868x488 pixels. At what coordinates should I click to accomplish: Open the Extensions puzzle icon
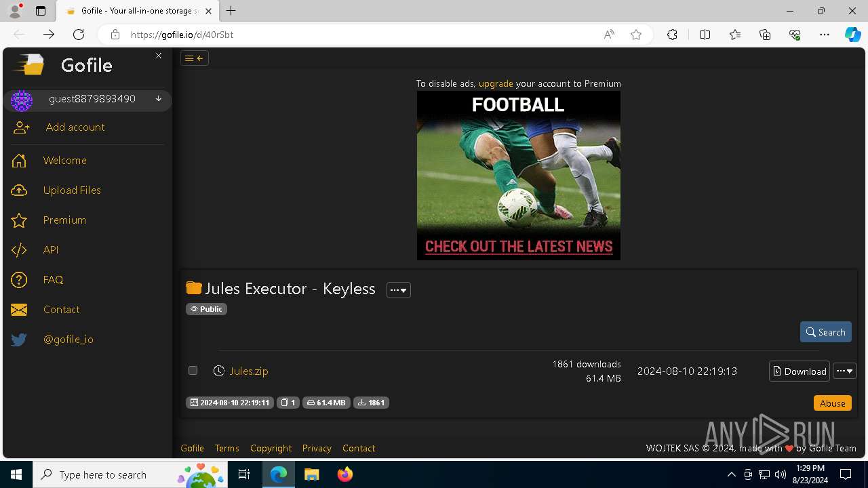pos(672,35)
